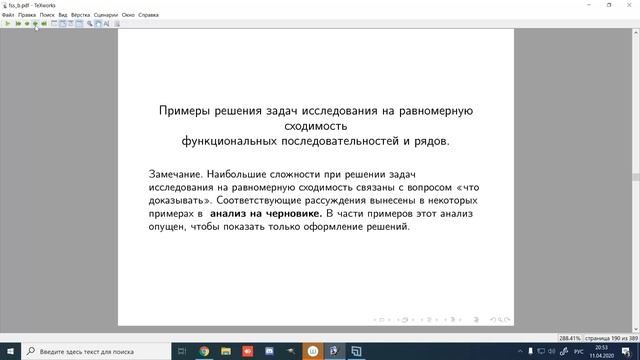Switch the РУС keyboard language
The image size is (640, 360).
point(578,351)
